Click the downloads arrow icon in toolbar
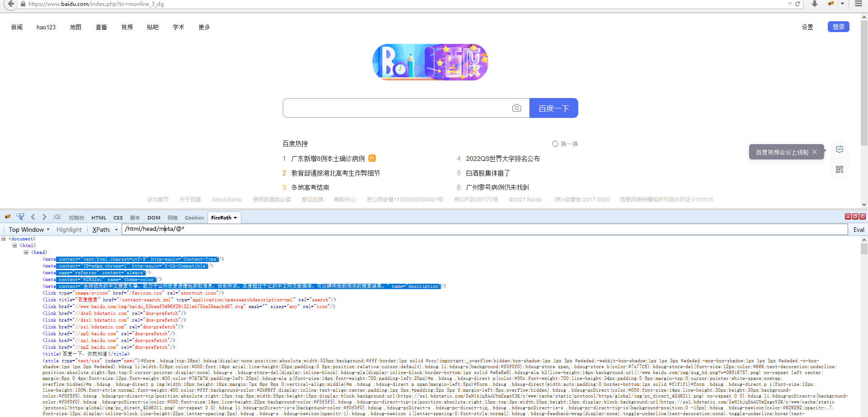This screenshot has width=868, height=417. click(x=814, y=4)
